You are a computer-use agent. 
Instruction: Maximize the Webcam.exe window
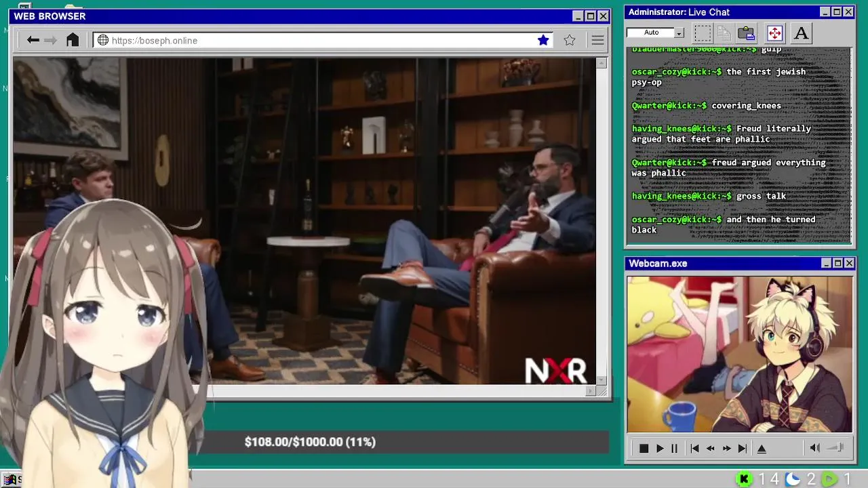coord(837,263)
